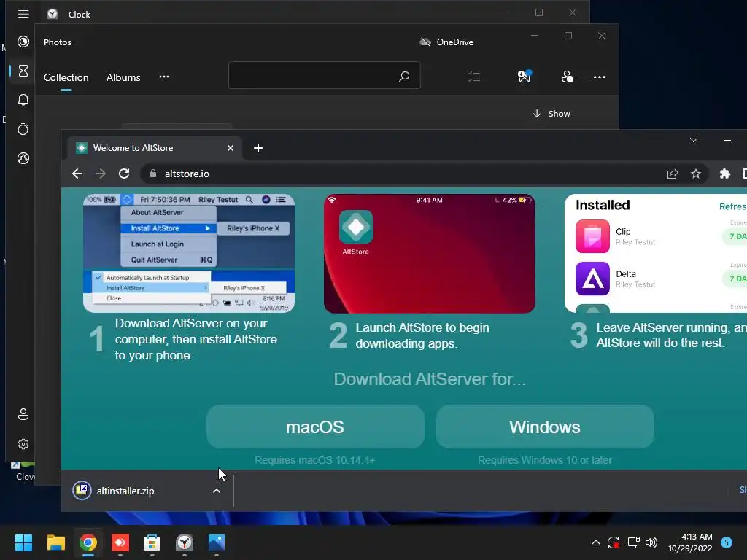Open Clock settings gear

click(23, 444)
